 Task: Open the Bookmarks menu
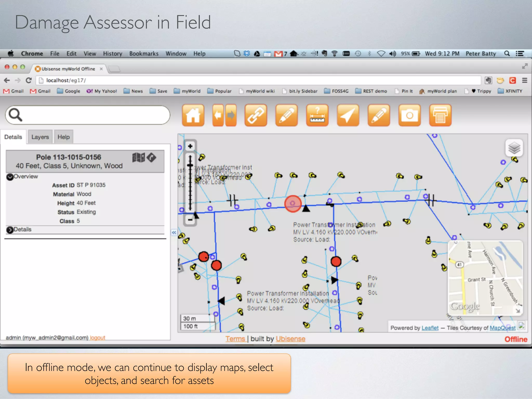coord(144,54)
